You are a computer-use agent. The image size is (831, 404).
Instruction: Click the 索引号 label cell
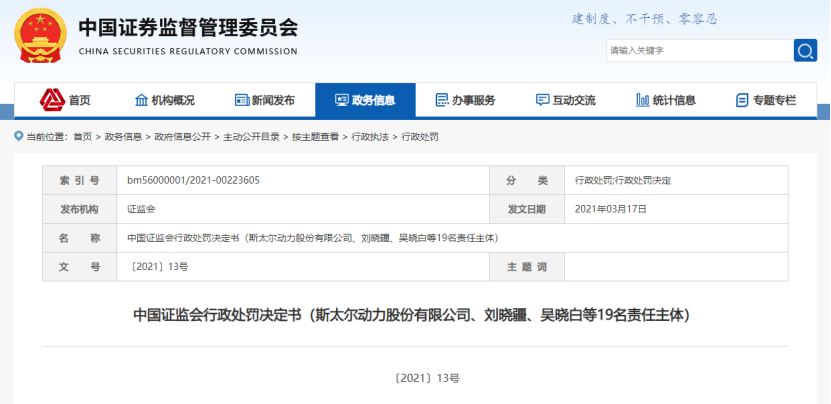(x=79, y=180)
